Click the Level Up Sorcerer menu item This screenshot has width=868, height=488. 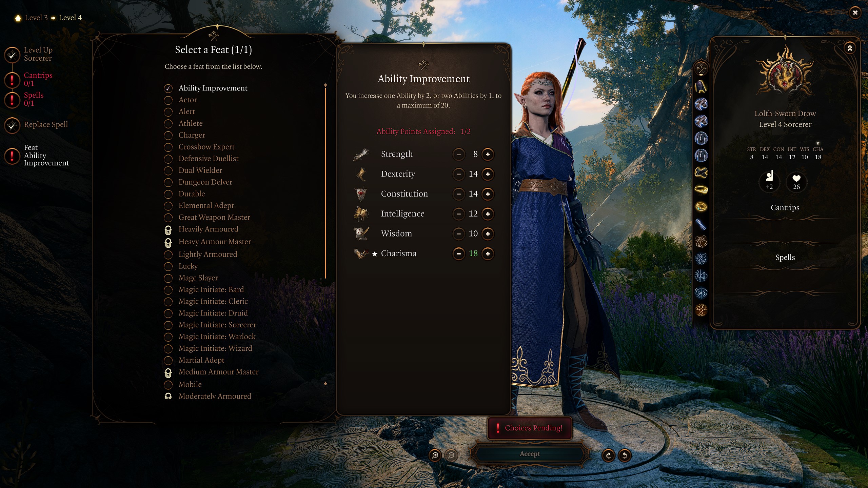point(38,54)
